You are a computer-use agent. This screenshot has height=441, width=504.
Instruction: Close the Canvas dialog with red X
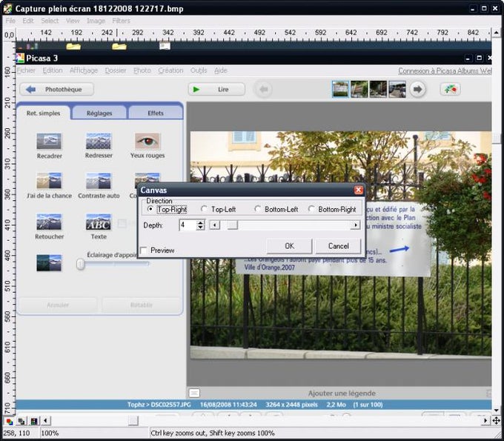359,190
